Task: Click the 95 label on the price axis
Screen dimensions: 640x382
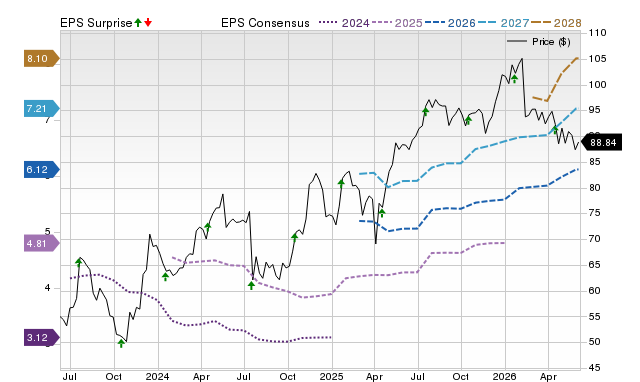Action: 595,110
